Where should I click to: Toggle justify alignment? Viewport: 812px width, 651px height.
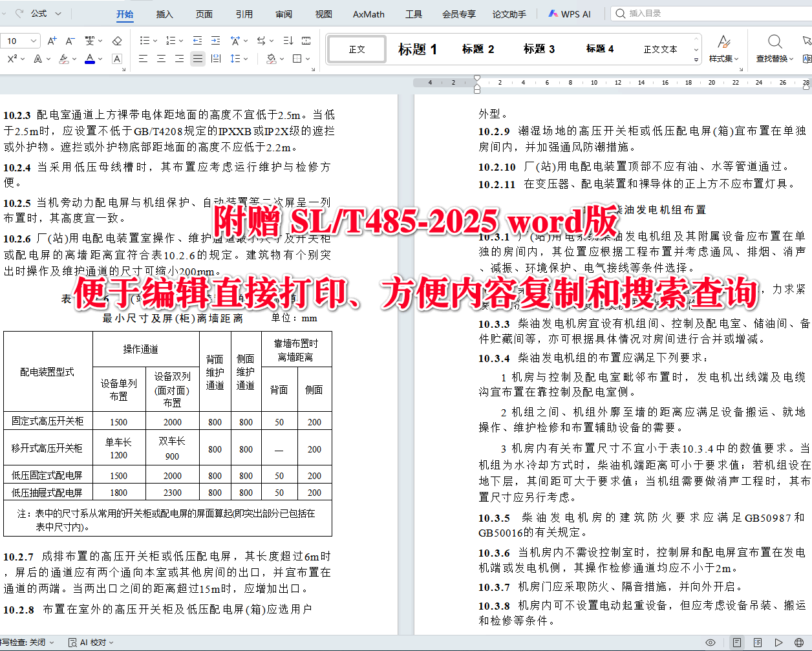tap(198, 59)
